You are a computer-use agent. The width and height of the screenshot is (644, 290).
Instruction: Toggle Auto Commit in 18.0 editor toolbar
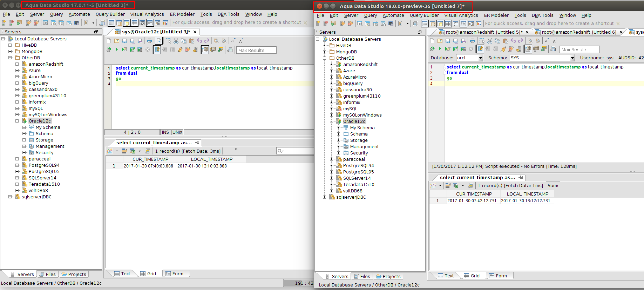coord(480,49)
